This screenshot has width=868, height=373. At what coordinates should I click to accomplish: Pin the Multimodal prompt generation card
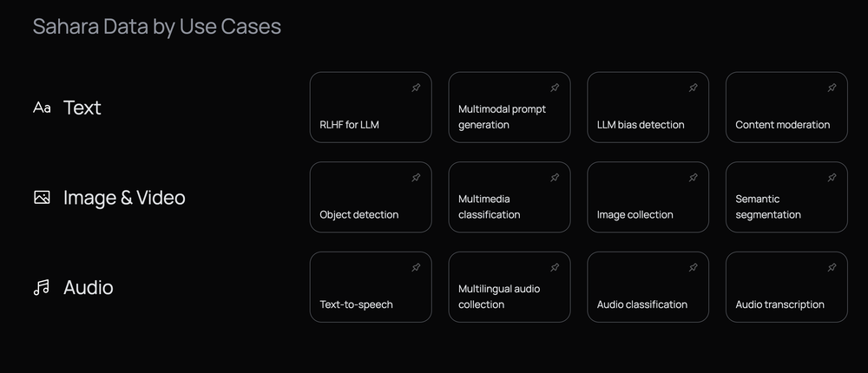click(555, 88)
